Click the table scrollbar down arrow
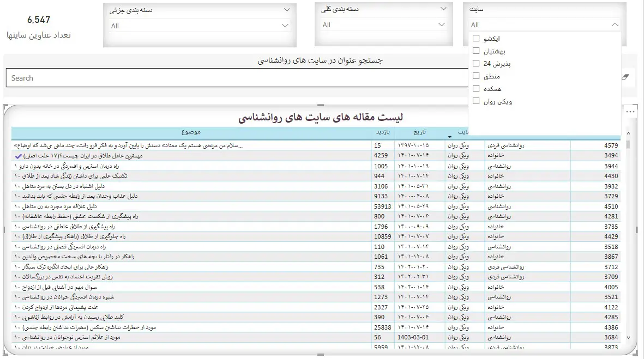 [x=628, y=338]
